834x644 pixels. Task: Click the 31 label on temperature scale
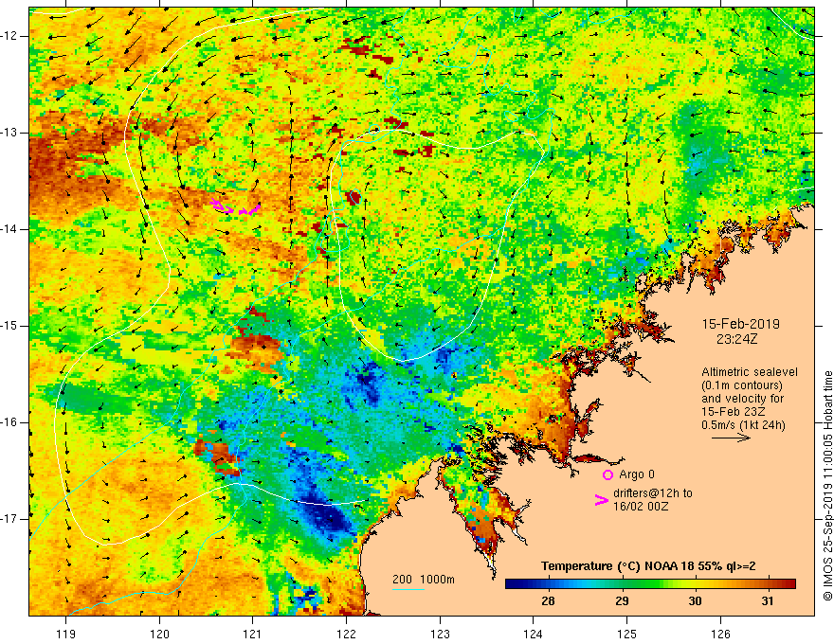767,601
